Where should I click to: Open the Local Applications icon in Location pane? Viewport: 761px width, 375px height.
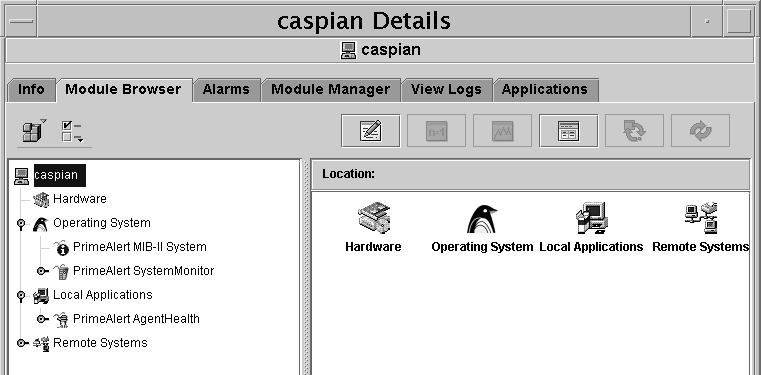591,218
